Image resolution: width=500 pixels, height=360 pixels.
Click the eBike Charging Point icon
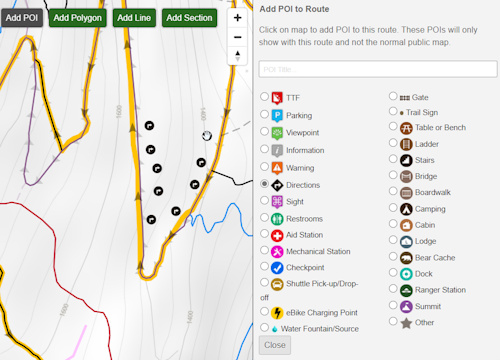[x=277, y=313]
